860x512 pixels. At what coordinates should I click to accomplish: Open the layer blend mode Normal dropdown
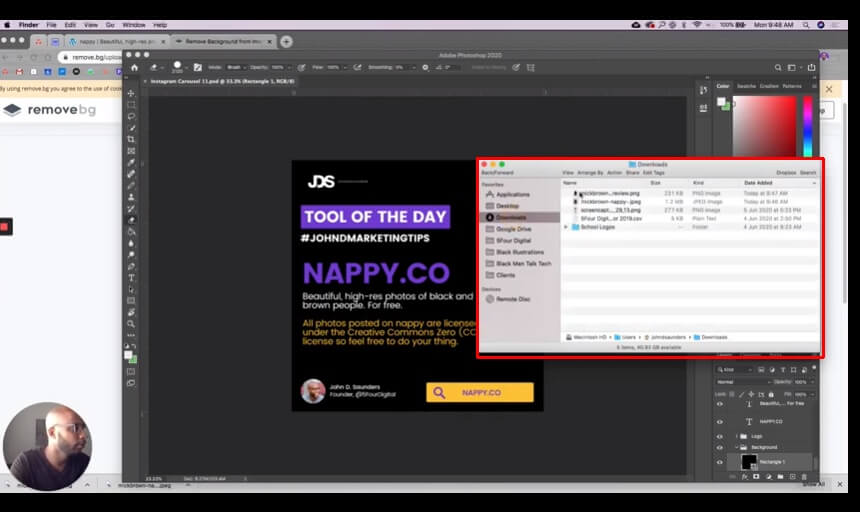tap(742, 382)
